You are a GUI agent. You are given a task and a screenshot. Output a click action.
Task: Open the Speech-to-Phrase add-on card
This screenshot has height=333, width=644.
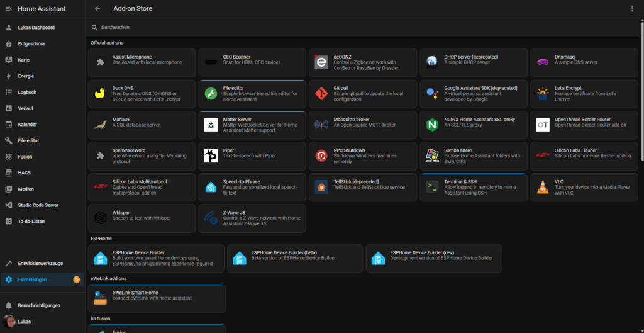252,188
